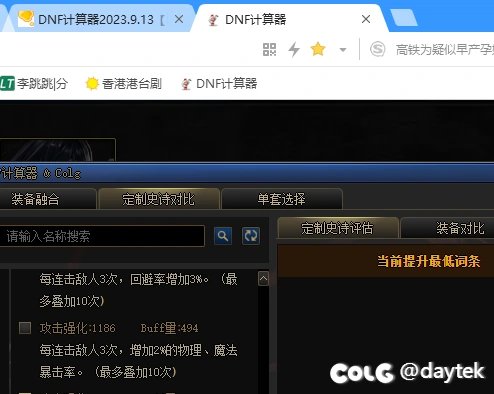Viewport: 494px width, 394px height.
Task: Open DNF计算器 bookmark in bookmarks bar
Action: 219,83
